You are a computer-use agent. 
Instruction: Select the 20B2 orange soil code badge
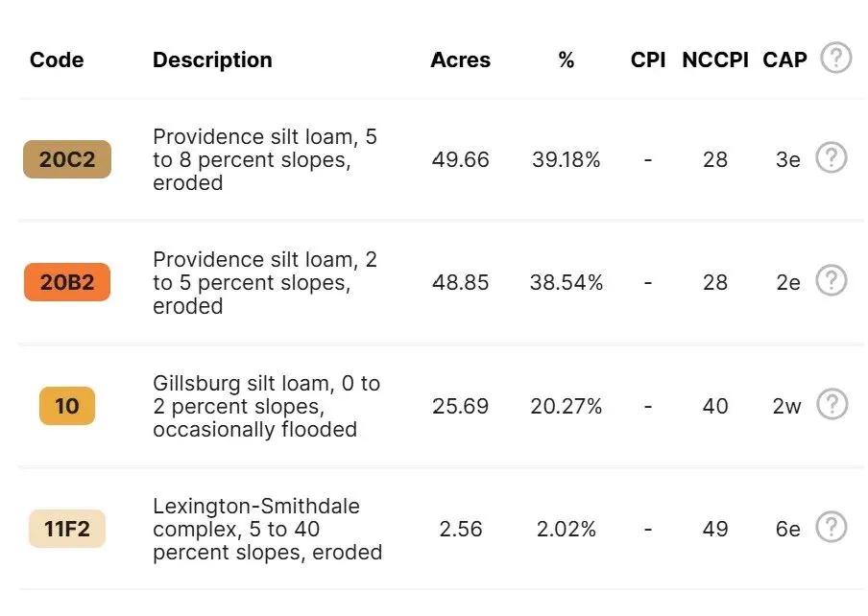67,282
